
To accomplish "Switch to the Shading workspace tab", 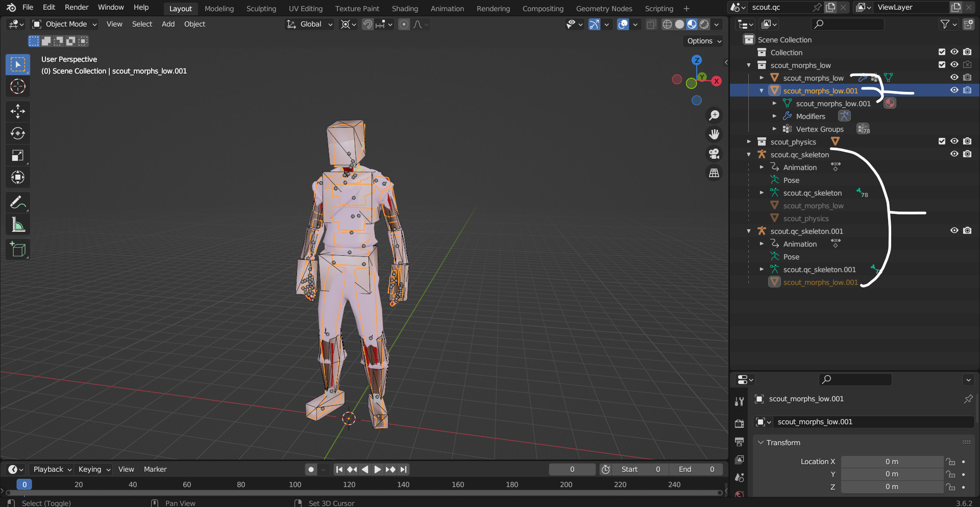I will (405, 8).
